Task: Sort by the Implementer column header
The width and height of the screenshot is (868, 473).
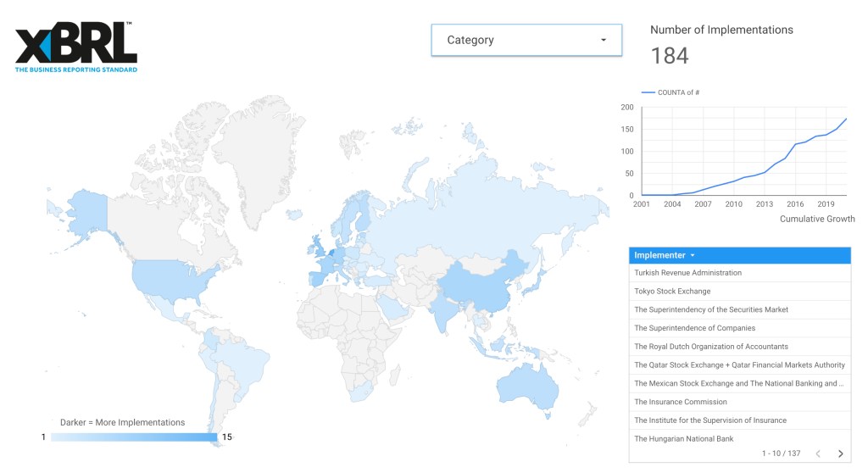Action: pyautogui.click(x=661, y=255)
